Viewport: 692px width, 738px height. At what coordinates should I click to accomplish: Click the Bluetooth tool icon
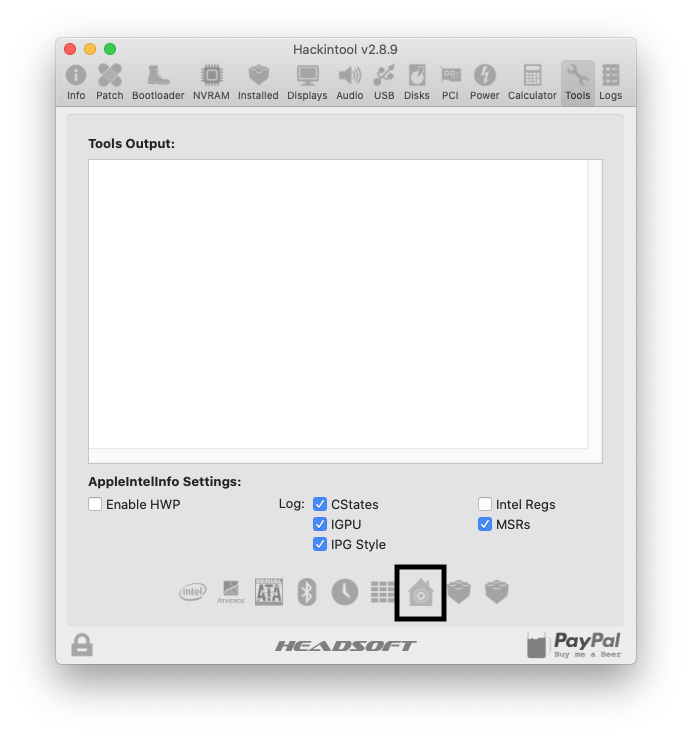(307, 592)
